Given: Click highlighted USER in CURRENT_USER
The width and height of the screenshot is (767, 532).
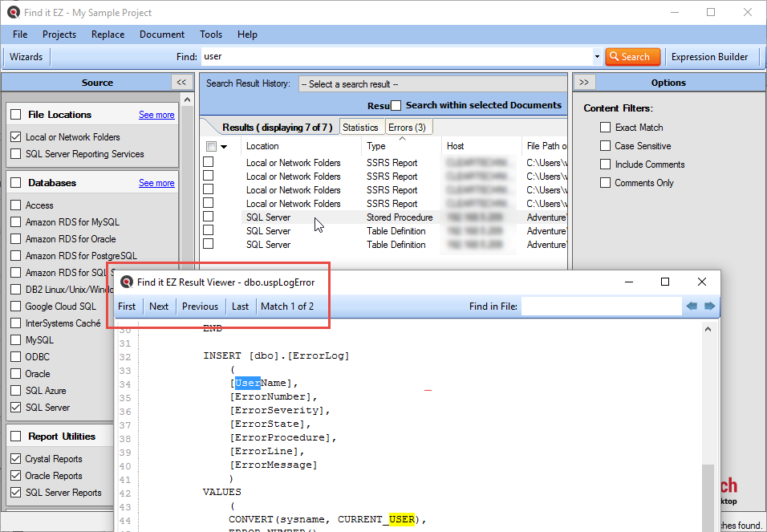Looking at the screenshot, I should (402, 519).
